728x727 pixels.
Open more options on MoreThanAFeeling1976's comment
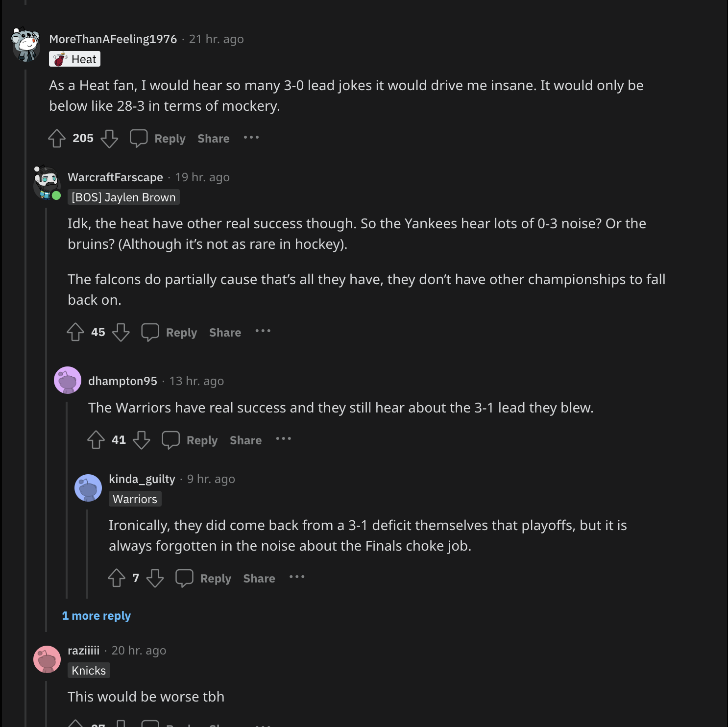point(251,138)
